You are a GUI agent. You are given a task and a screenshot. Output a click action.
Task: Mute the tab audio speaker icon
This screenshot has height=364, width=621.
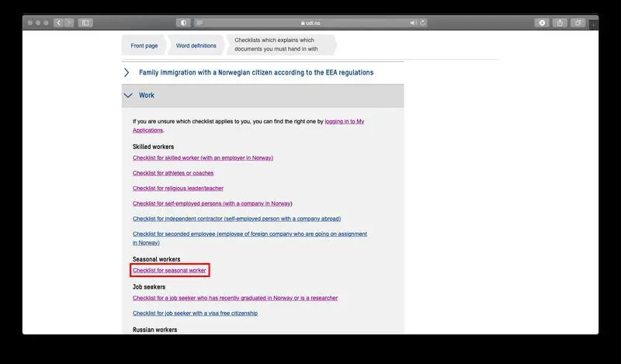tap(413, 23)
